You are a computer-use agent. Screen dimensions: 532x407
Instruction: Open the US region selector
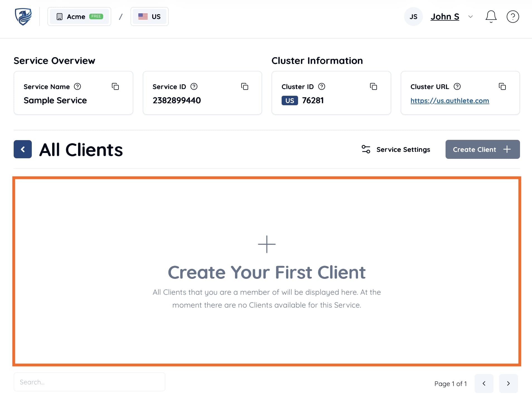click(149, 16)
